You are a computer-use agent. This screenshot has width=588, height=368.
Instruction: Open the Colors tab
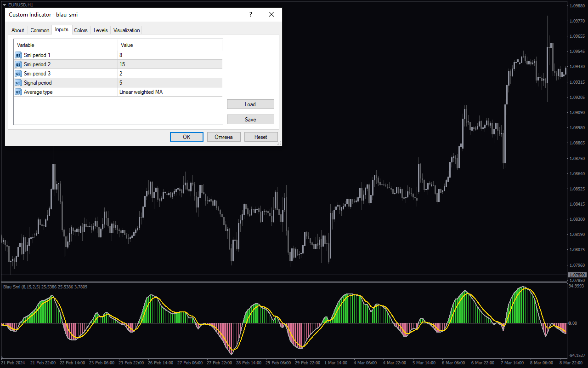click(81, 30)
